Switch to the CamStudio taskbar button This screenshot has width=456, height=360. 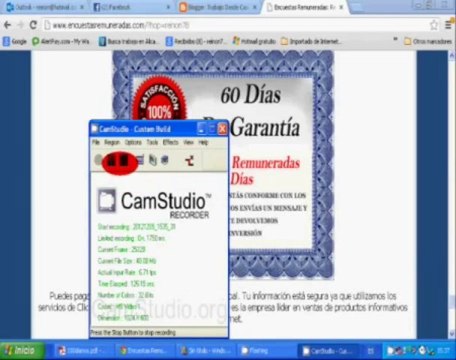[x=328, y=351]
